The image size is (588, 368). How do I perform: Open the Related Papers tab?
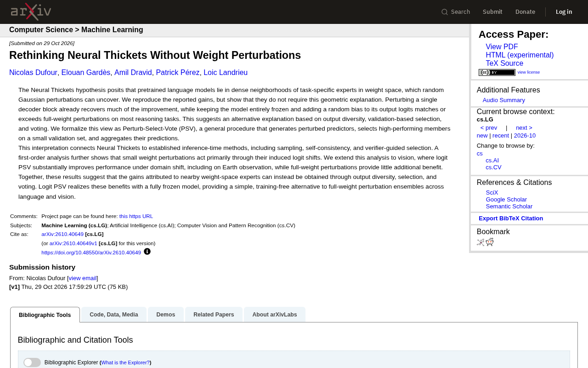point(214,315)
